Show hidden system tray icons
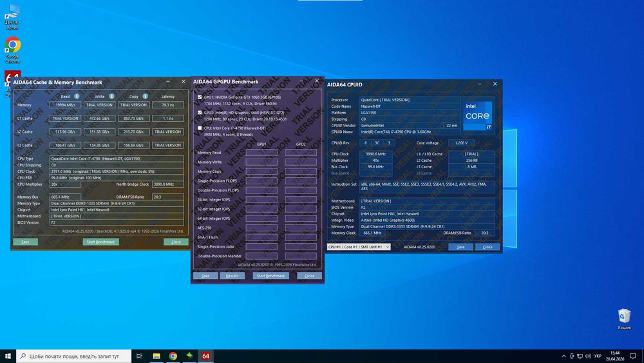The width and height of the screenshot is (644, 363). click(x=563, y=356)
